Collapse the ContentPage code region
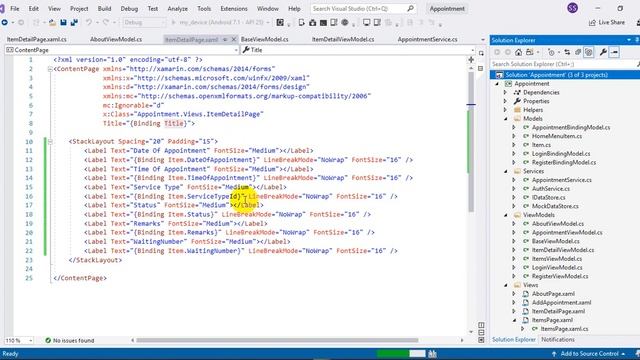This screenshot has height=360, width=640. pyautogui.click(x=50, y=69)
